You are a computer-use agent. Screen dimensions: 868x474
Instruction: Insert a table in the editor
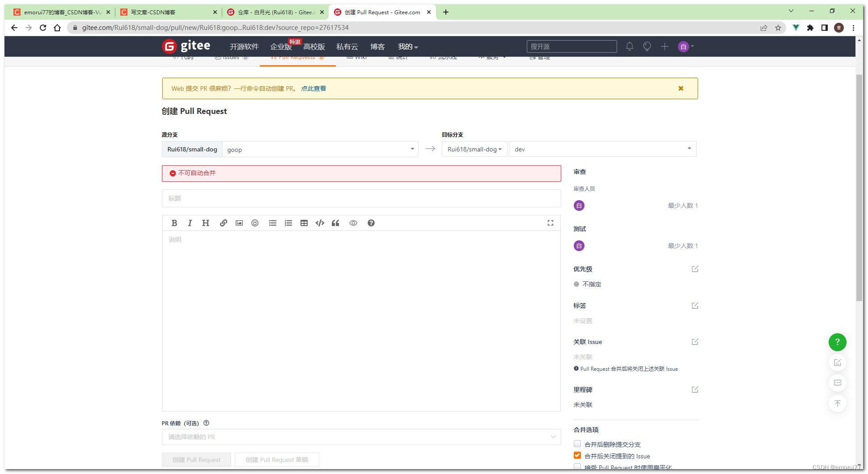click(304, 223)
